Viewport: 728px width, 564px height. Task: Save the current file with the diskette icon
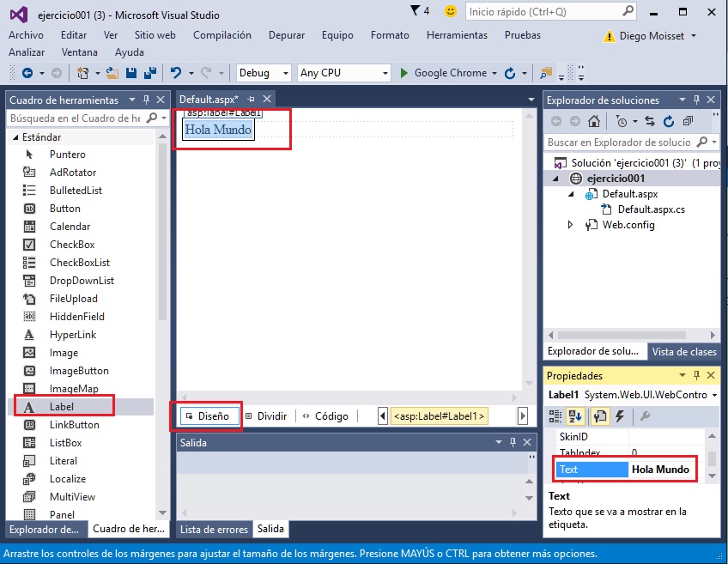[x=131, y=73]
